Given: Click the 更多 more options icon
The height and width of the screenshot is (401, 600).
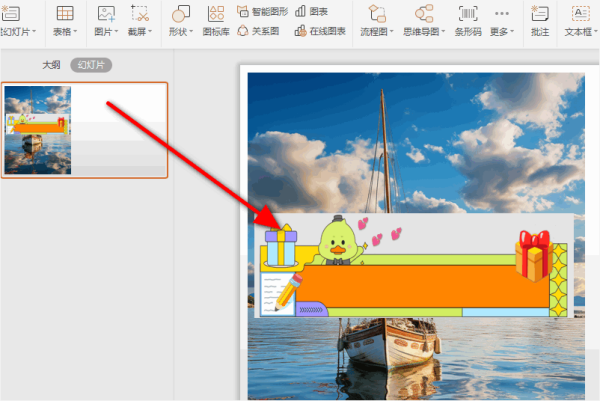Looking at the screenshot, I should tap(502, 13).
